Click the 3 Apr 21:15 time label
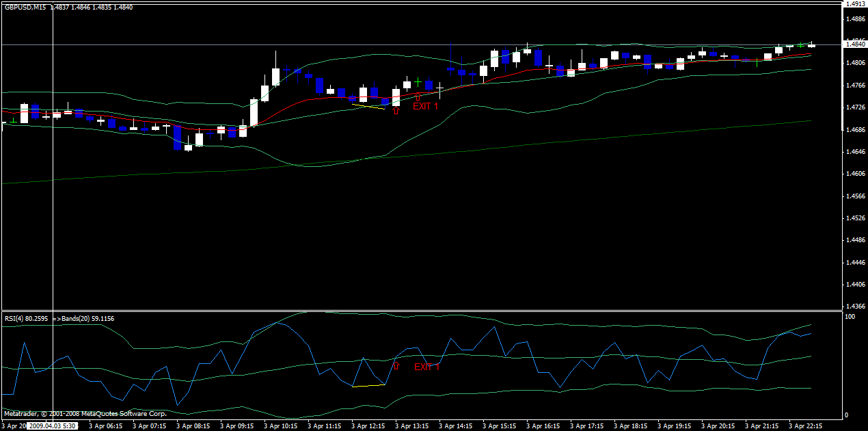The image size is (868, 431). [762, 426]
